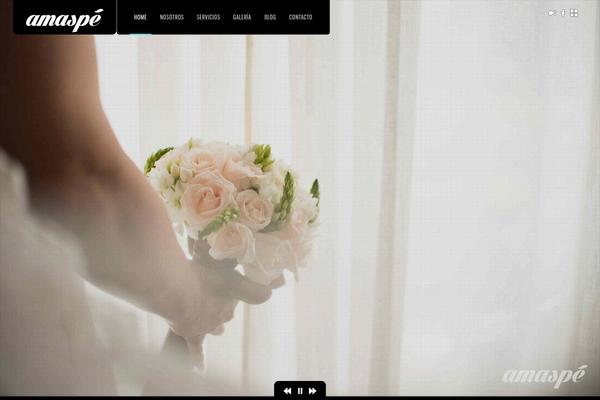600x400 pixels.
Task: Click the amaspé logo in header
Action: [64, 20]
